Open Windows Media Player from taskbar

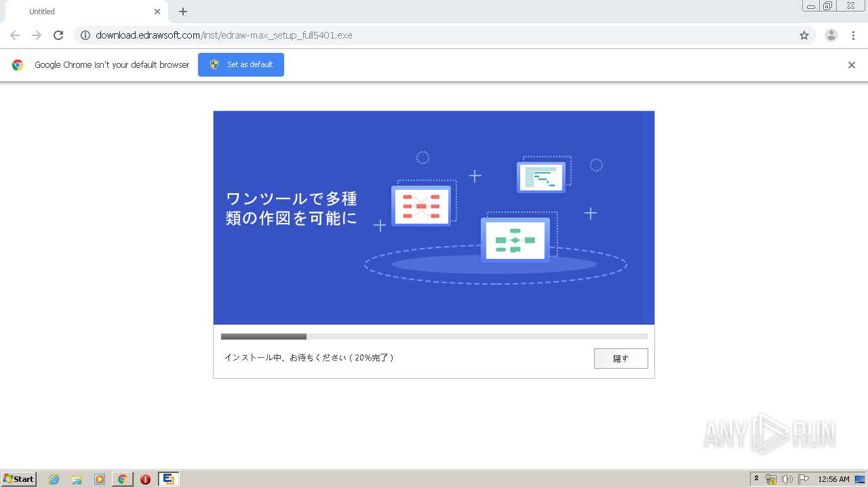100,479
